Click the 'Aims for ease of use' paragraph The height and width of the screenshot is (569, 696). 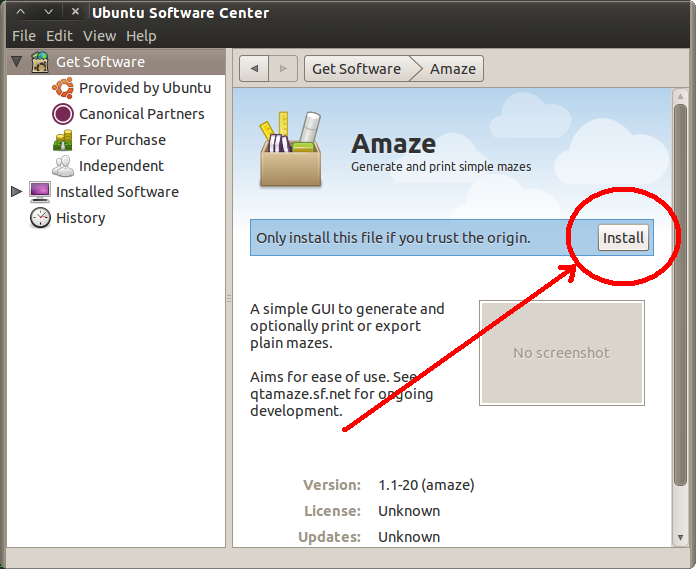tap(341, 394)
